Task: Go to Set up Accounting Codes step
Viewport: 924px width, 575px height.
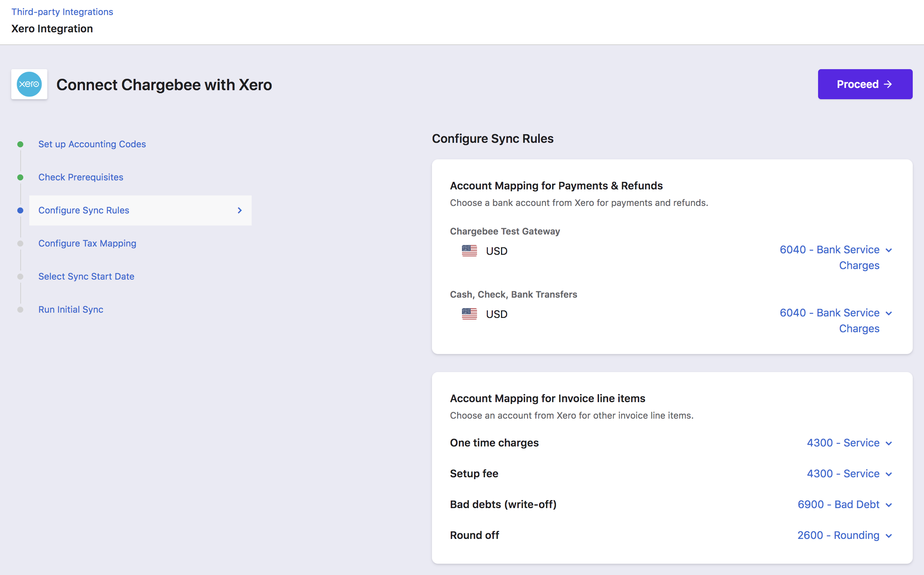Action: click(x=92, y=144)
